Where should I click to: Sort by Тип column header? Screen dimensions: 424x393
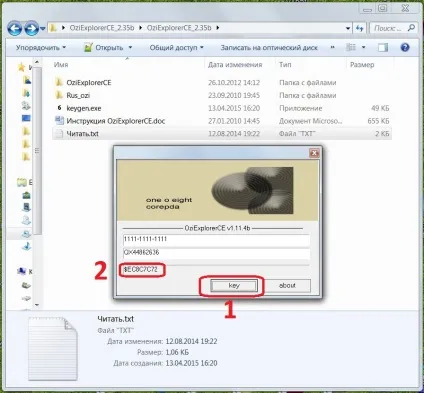pos(285,65)
